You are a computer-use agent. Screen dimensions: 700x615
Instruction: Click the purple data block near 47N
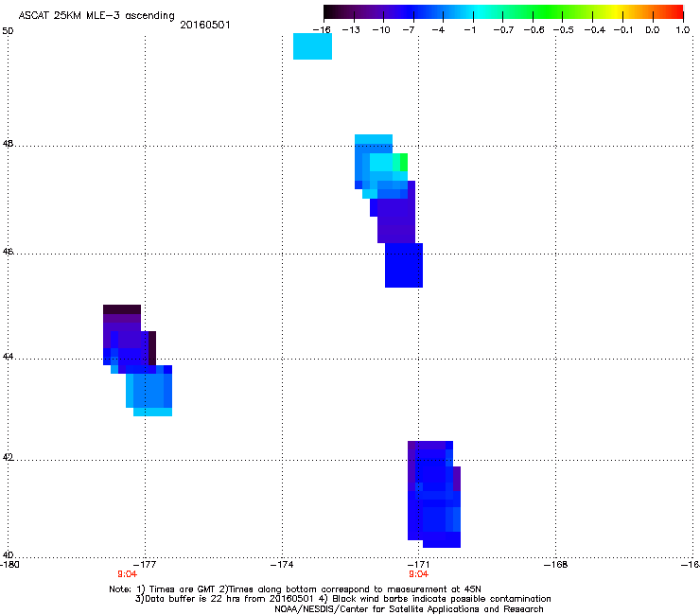[x=396, y=220]
